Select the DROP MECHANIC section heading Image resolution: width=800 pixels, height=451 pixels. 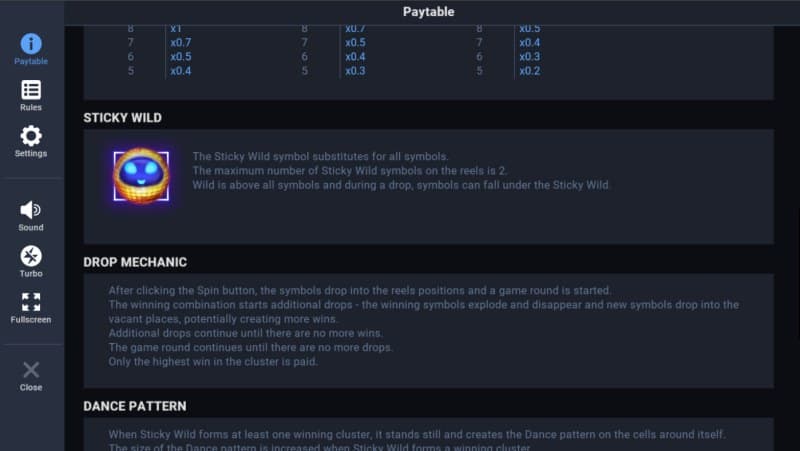(x=135, y=262)
